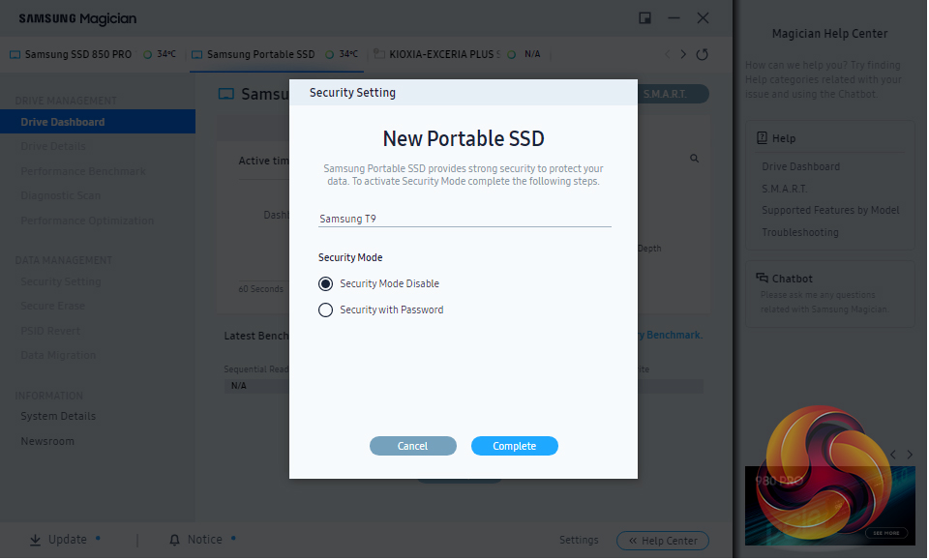The image size is (929, 560).
Task: Click the Samsung SSD 850 PRO drive icon
Action: pyautogui.click(x=15, y=55)
